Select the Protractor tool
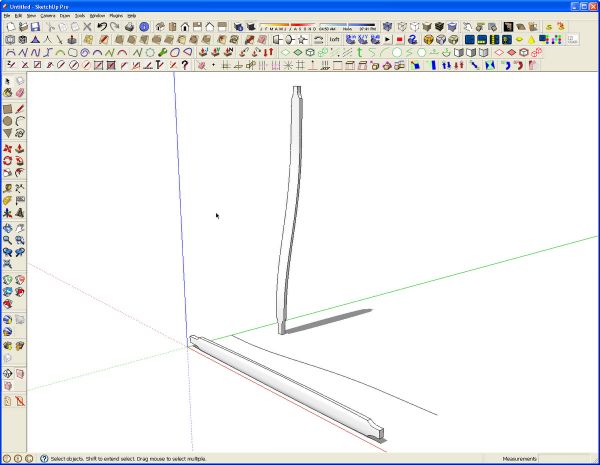Screen dimensions: 600x465 click(x=7, y=201)
